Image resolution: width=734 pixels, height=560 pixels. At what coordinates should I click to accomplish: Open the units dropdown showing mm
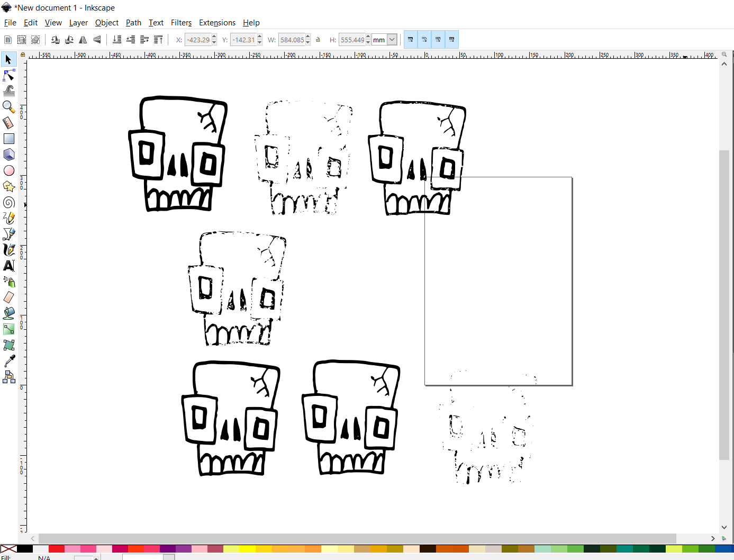(x=392, y=39)
